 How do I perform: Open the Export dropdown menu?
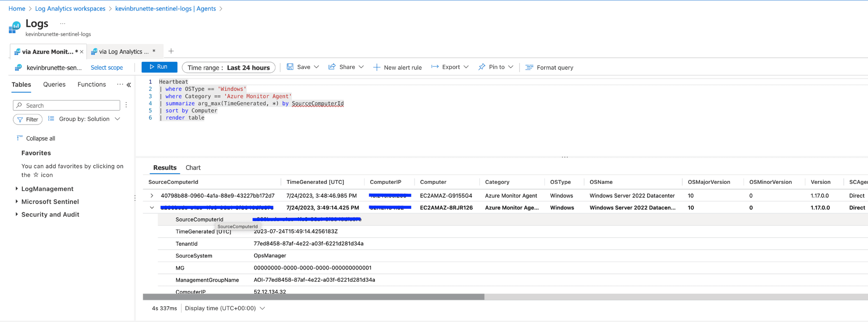[x=450, y=67]
